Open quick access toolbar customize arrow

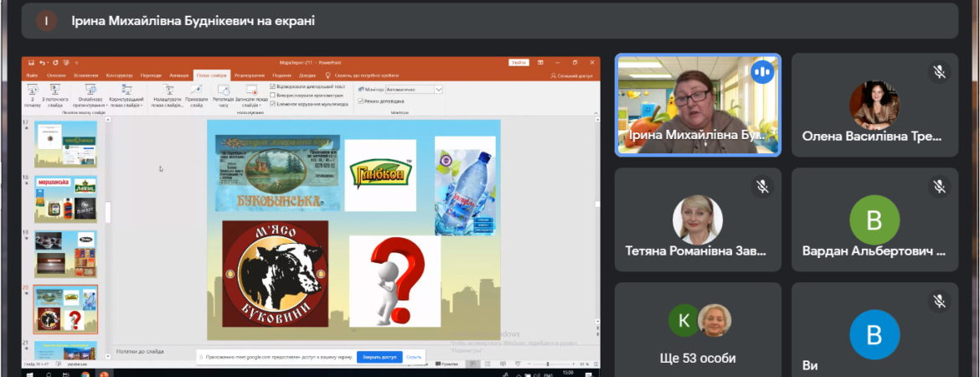tap(77, 63)
